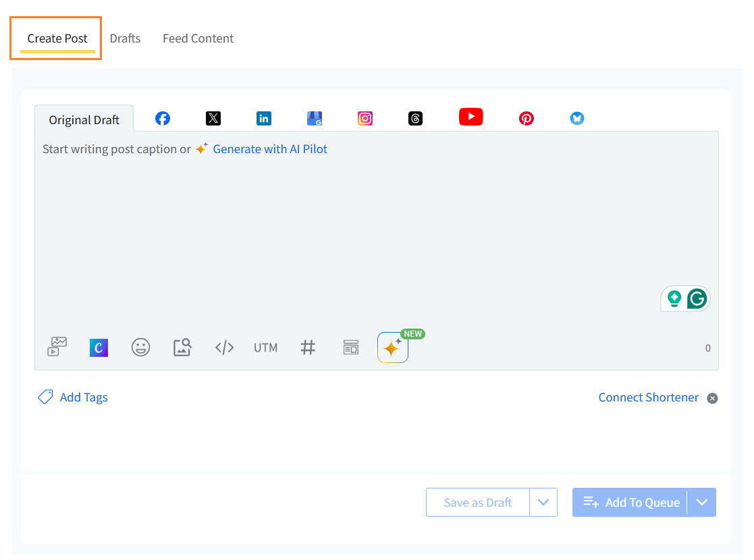
Task: Select the YouTube platform tab
Action: click(471, 117)
